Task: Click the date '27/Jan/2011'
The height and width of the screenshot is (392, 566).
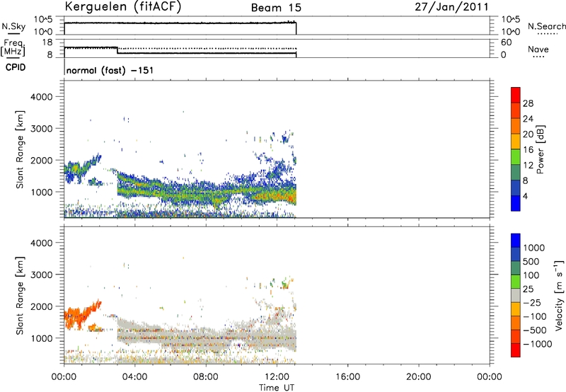Action: click(451, 7)
